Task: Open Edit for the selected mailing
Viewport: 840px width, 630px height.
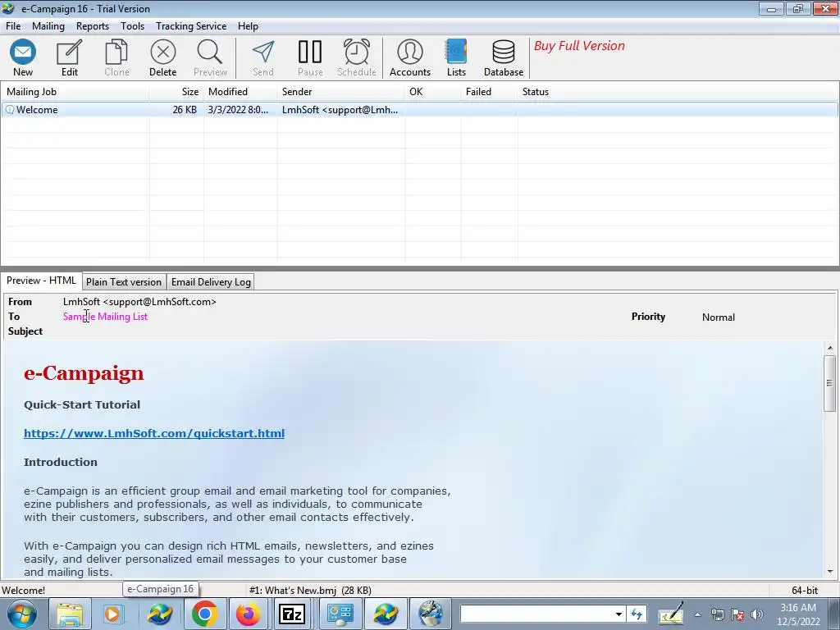Action: click(69, 58)
